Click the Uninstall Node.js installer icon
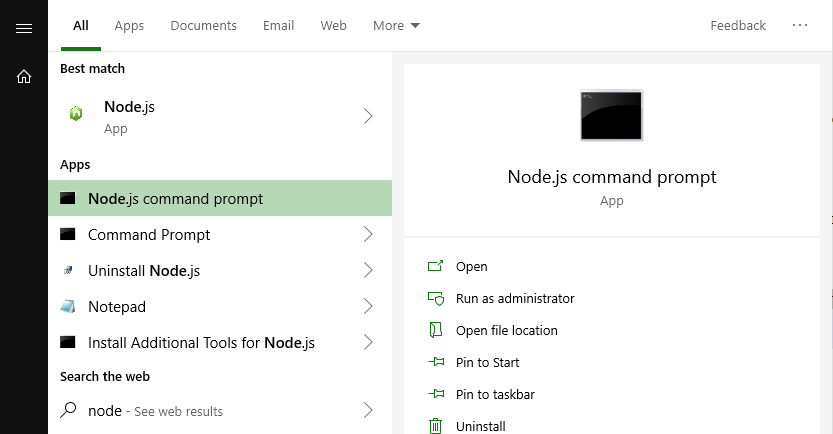Image resolution: width=833 pixels, height=434 pixels. point(68,271)
